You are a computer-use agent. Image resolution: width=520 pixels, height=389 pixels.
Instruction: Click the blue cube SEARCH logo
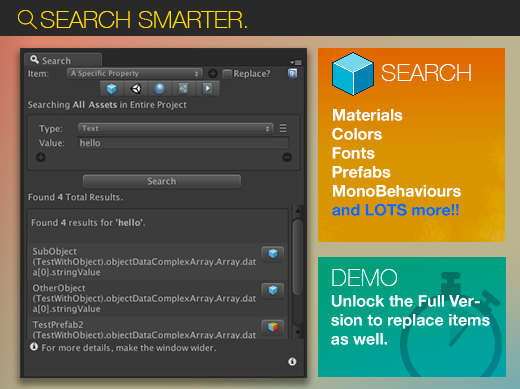pyautogui.click(x=353, y=74)
